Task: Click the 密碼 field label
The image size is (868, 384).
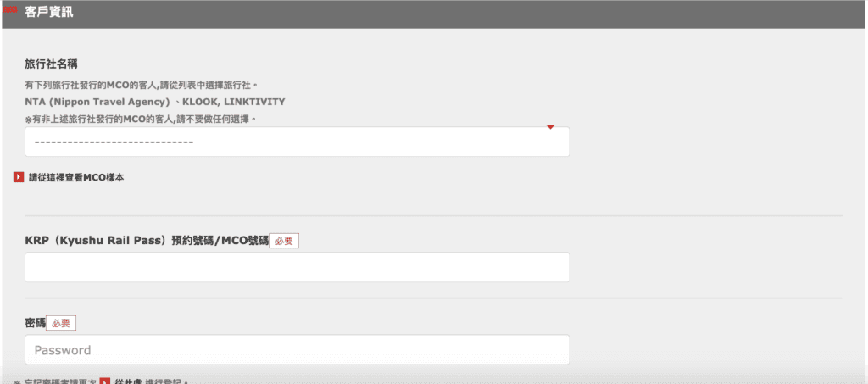Action: tap(35, 323)
